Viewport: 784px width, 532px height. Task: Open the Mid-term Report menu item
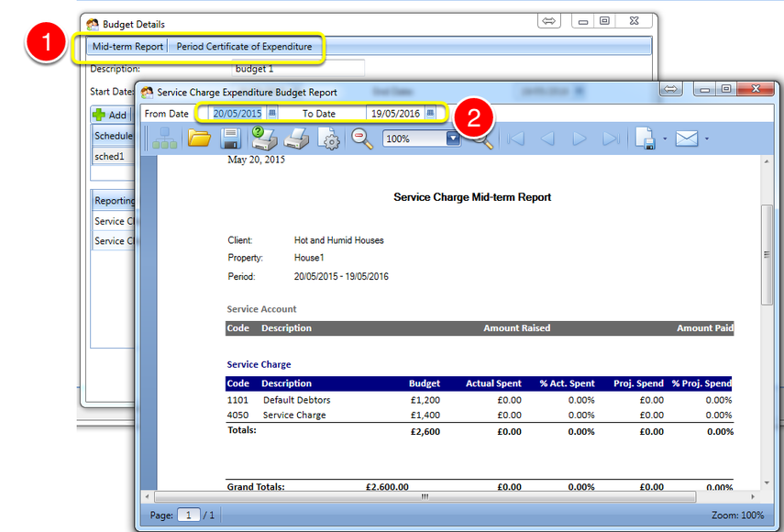tap(127, 47)
